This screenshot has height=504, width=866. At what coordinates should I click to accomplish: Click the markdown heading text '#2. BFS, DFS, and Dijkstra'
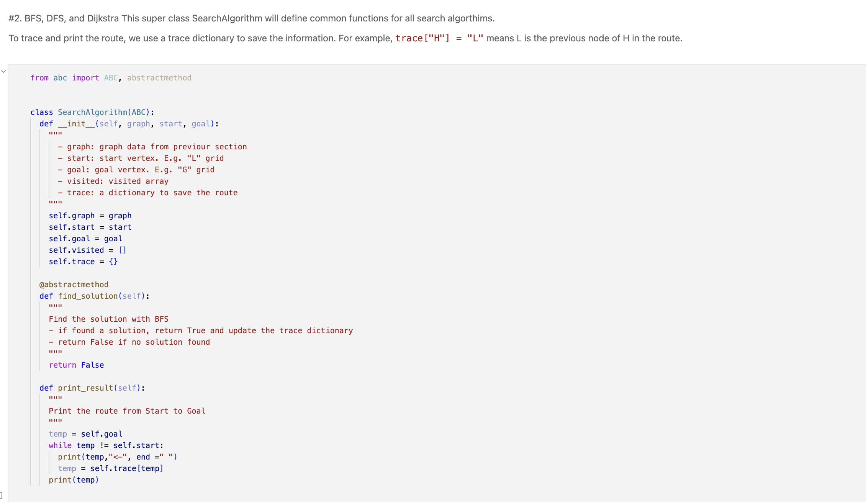pyautogui.click(x=64, y=18)
